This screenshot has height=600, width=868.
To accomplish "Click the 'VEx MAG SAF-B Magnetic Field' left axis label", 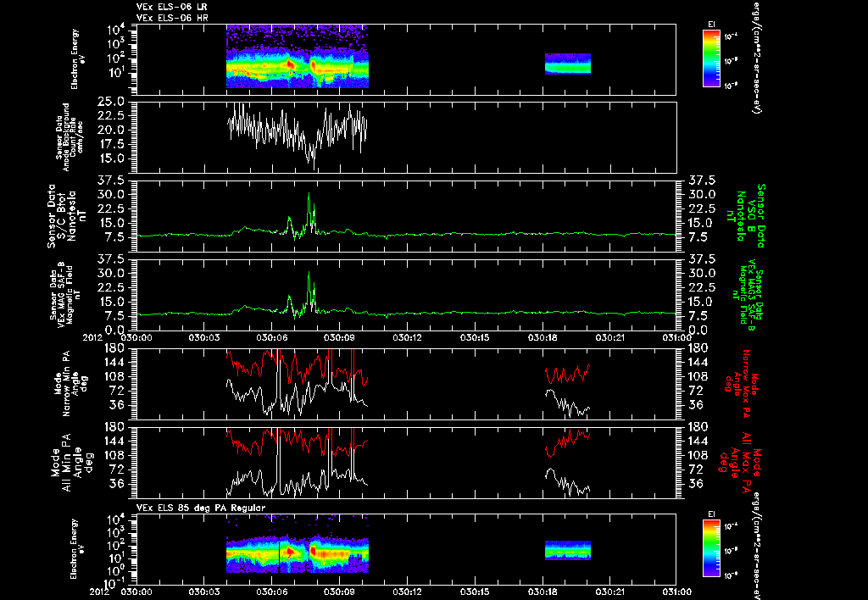I will tap(65, 294).
